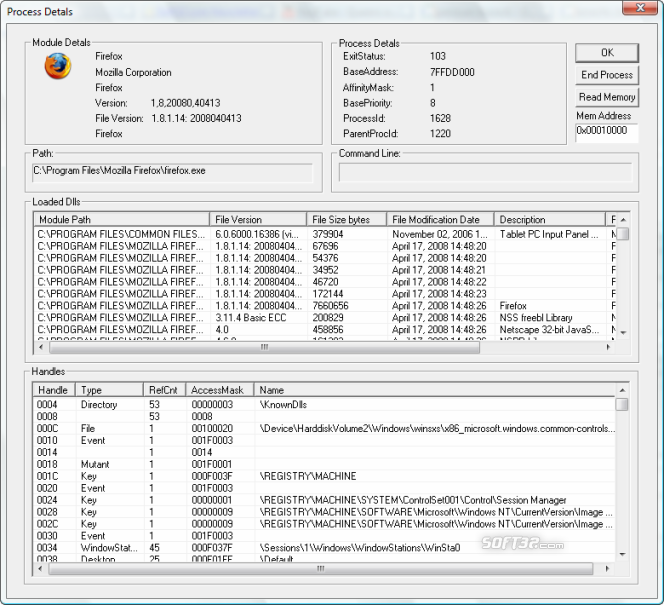This screenshot has width=664, height=605.
Task: Sort Handles by Name column header
Action: pyautogui.click(x=434, y=390)
